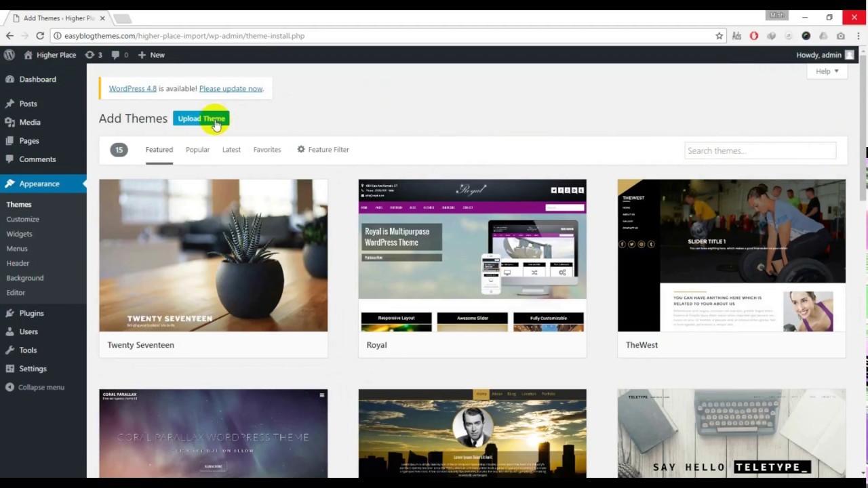Focus the Search themes field
The image size is (868, 488).
[760, 150]
